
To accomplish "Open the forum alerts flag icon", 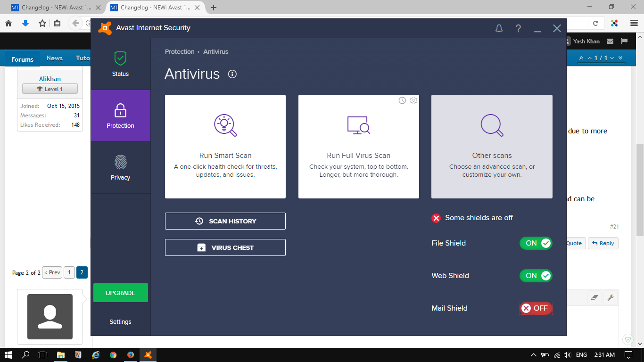I will point(624,41).
